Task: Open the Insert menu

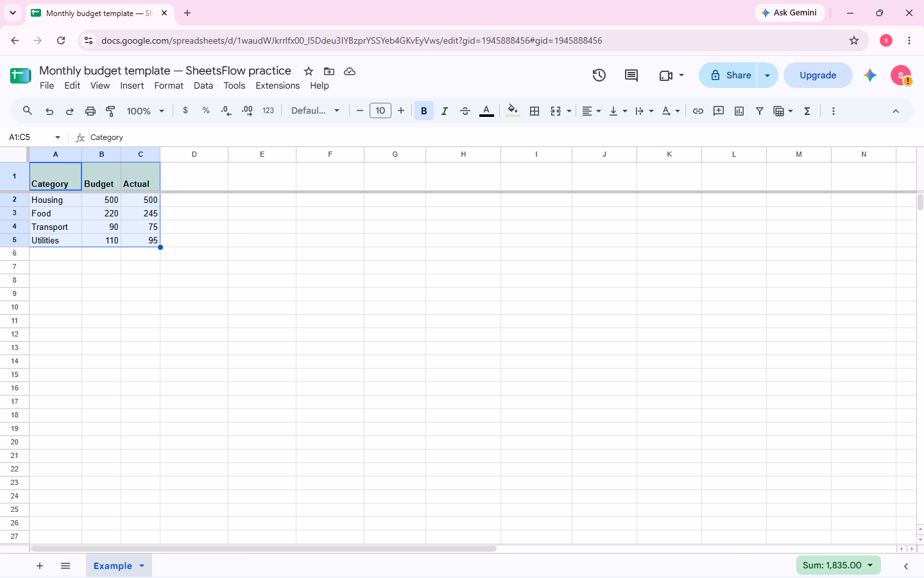Action: (132, 85)
